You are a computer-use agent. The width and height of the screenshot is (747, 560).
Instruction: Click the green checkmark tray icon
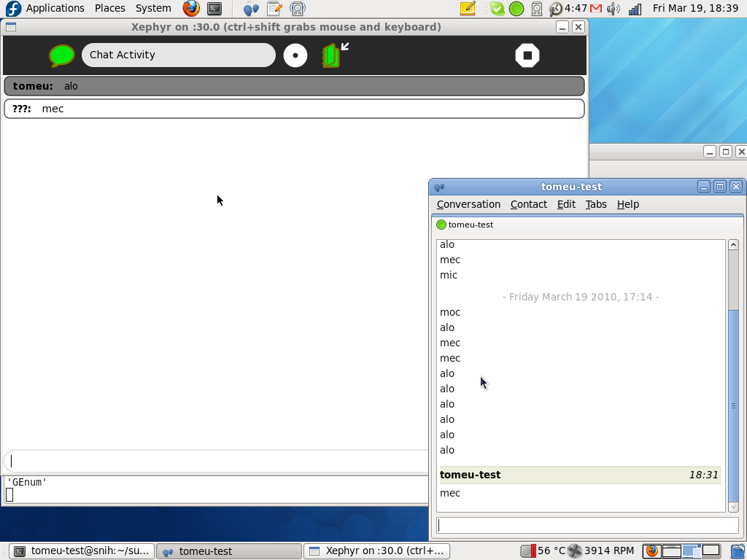497,9
